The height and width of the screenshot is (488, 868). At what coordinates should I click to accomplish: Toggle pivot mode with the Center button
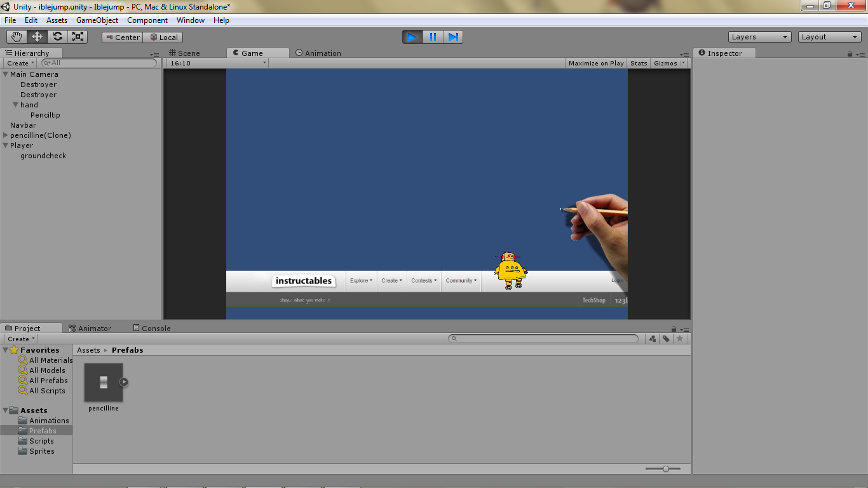coord(121,37)
